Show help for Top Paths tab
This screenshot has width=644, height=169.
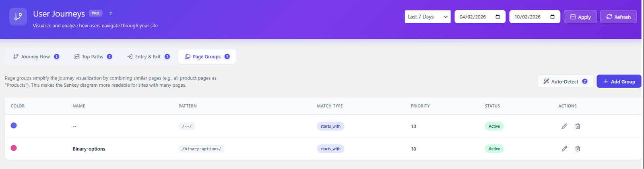109,57
